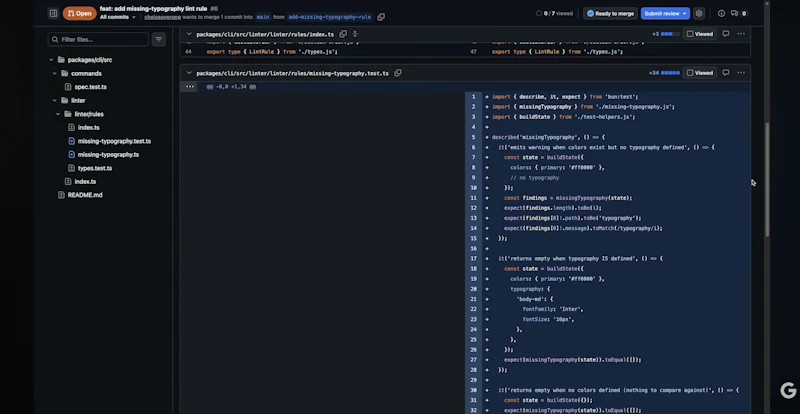The width and height of the screenshot is (800, 414).
Task: Open the chelseaverono author profile link
Action: coord(162,17)
